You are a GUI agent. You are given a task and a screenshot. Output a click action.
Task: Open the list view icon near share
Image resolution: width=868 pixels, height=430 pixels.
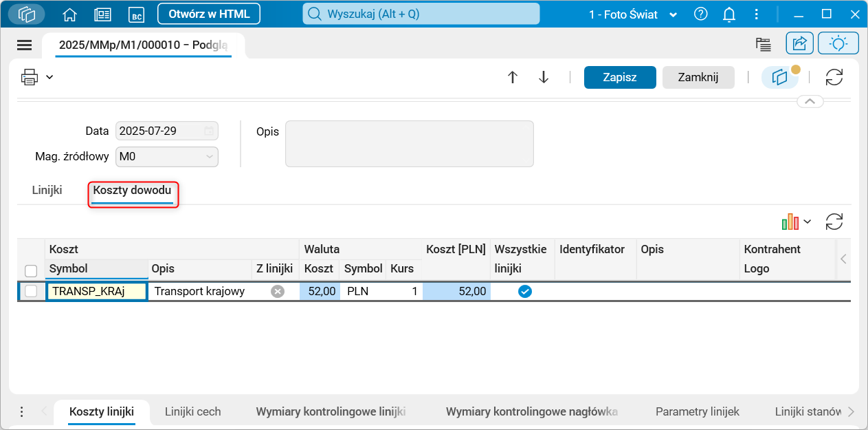click(763, 44)
